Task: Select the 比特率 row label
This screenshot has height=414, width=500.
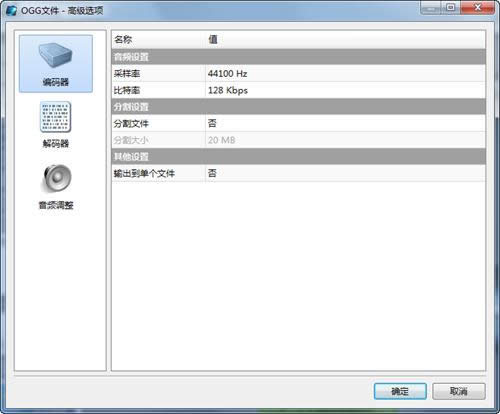Action: pyautogui.click(x=127, y=90)
